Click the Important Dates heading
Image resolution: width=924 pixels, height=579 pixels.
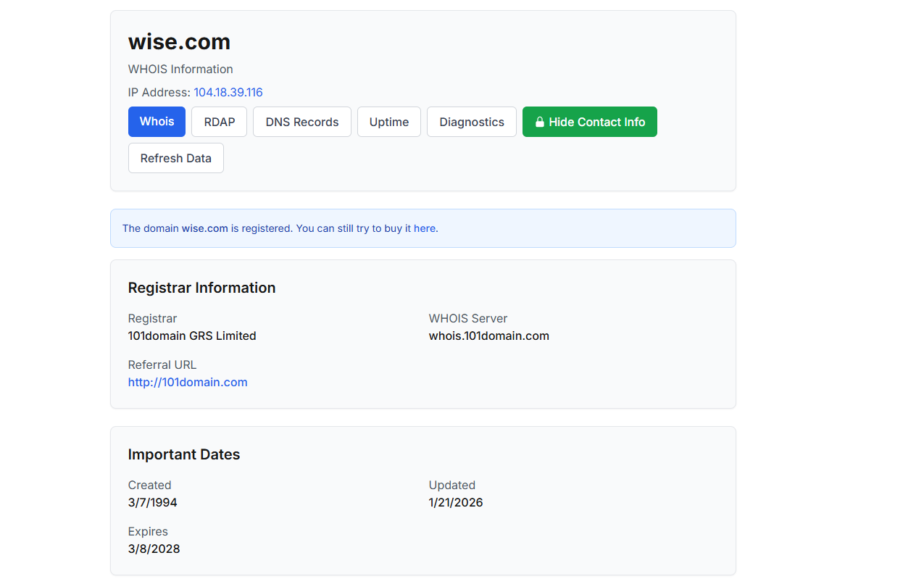[x=183, y=454]
